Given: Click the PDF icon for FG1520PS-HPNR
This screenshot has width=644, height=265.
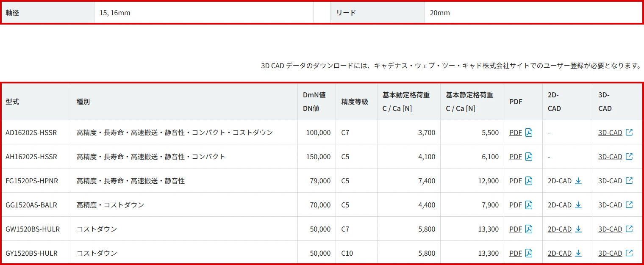Looking at the screenshot, I should tap(528, 181).
